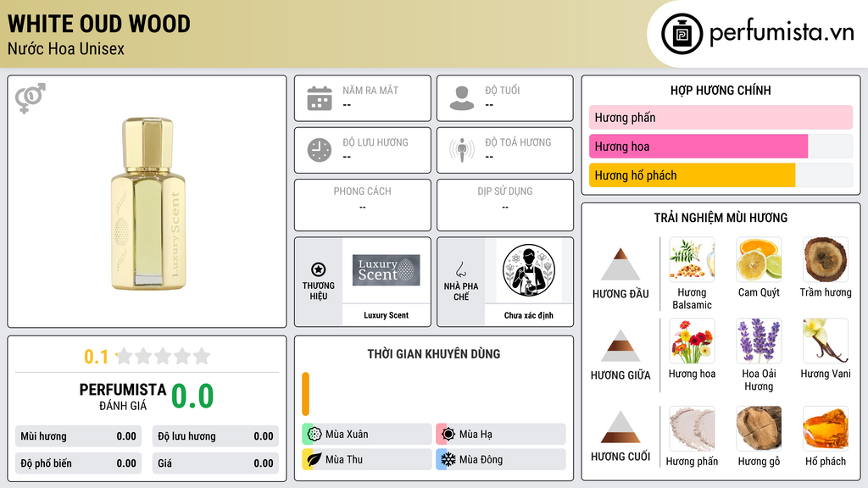Viewport: 868px width, 488px height.
Task: Click the Hương Balsamic note image
Action: click(692, 259)
